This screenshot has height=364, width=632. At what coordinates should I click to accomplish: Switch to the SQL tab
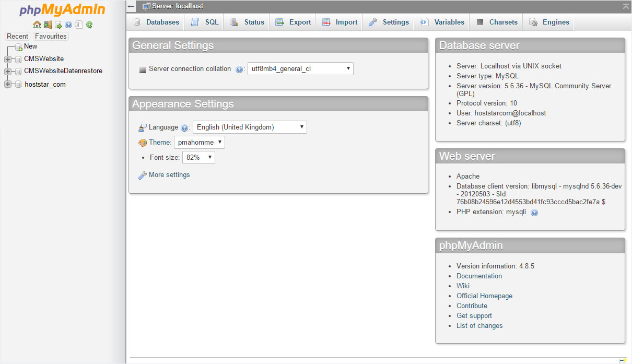point(204,22)
